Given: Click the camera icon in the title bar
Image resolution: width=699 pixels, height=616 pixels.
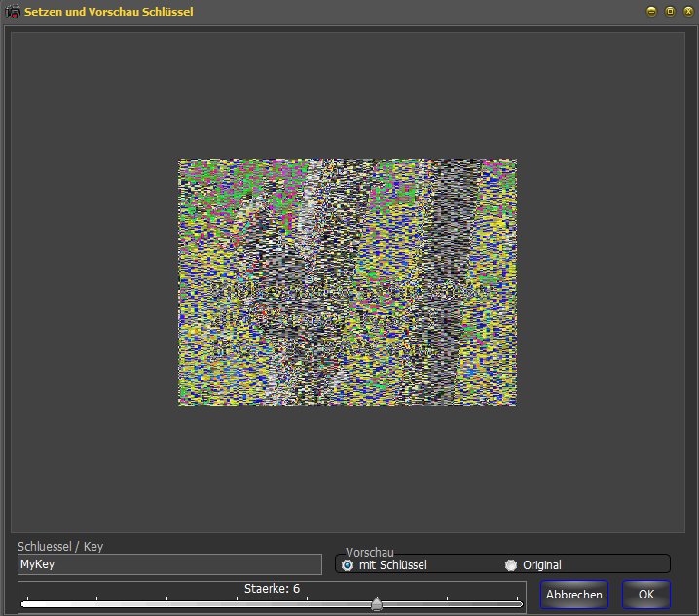Looking at the screenshot, I should pyautogui.click(x=14, y=12).
